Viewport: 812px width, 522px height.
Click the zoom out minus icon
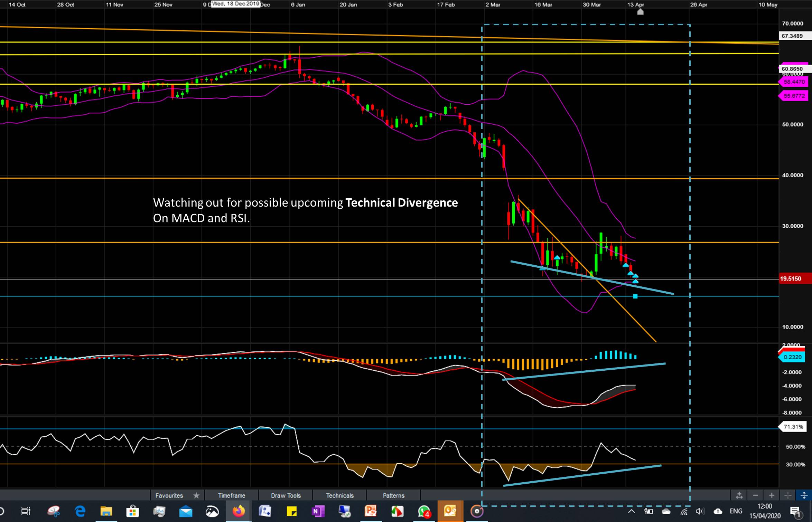point(755,495)
